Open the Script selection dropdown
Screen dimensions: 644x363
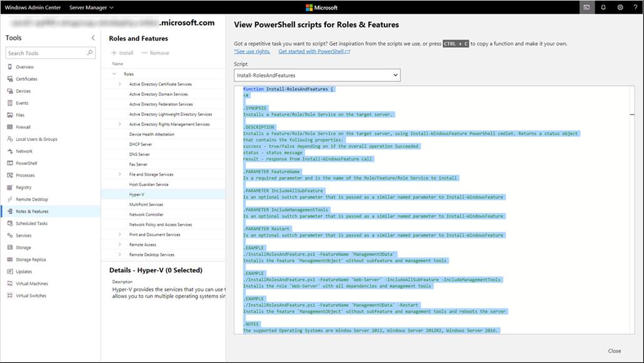click(317, 75)
